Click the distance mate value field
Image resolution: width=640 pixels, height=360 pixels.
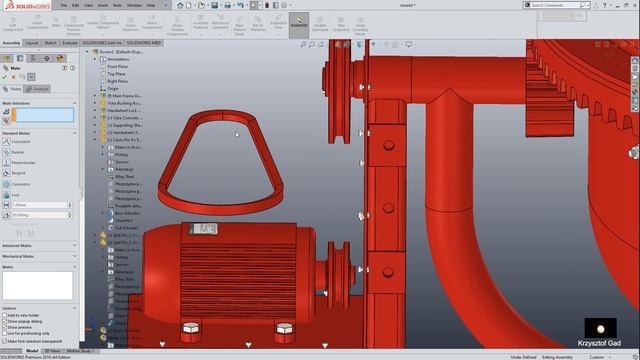click(x=41, y=205)
